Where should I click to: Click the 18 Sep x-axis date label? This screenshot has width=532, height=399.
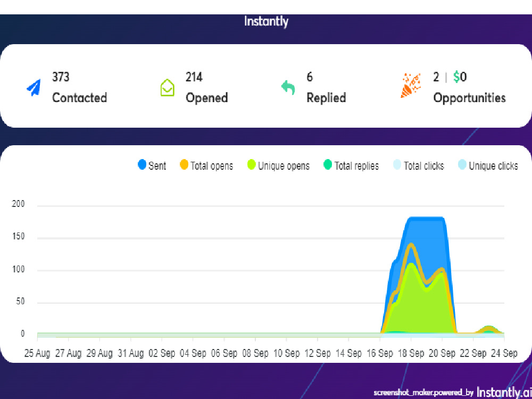point(411,353)
